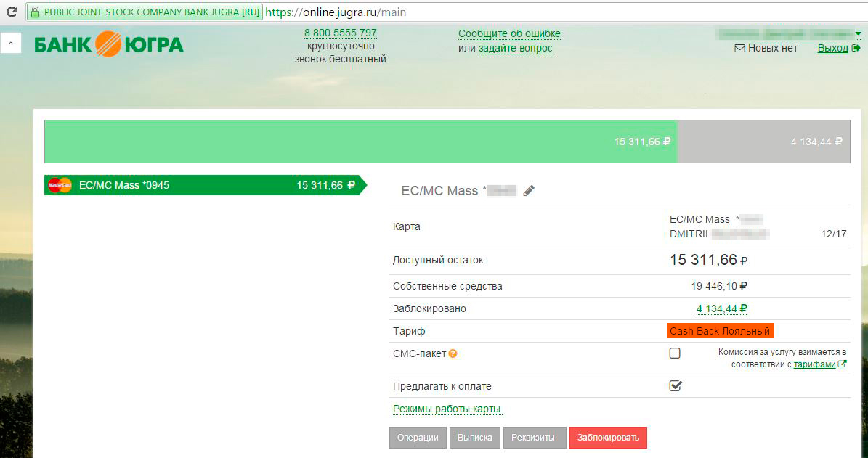Click the exit arrow icon next to Выход
Image resolution: width=868 pixels, height=458 pixels.
tap(856, 49)
